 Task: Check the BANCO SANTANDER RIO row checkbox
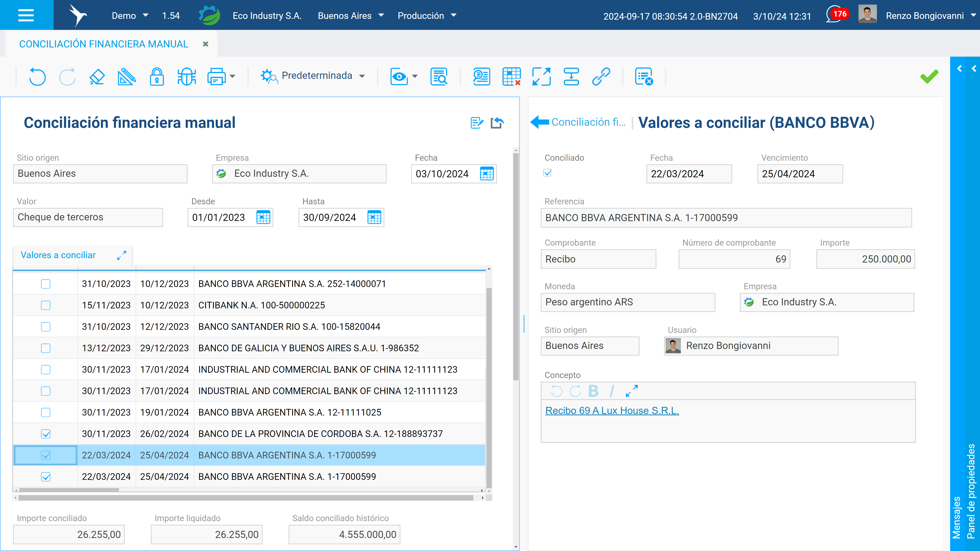click(46, 327)
